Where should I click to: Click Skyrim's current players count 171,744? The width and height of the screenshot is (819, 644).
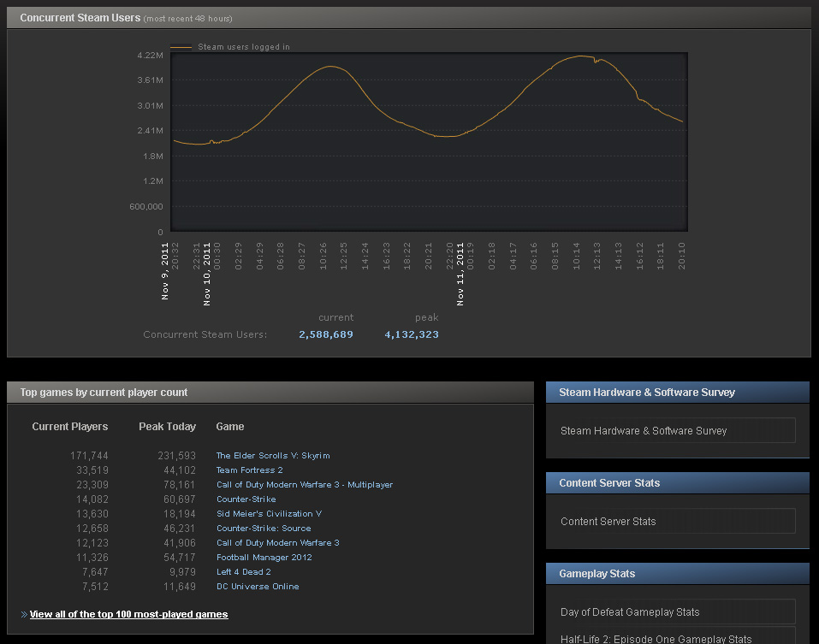[89, 456]
